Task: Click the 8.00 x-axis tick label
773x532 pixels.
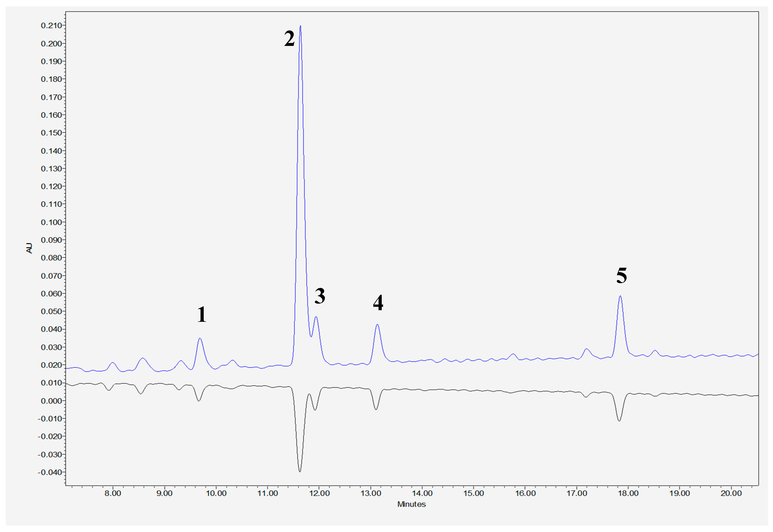Action: click(x=113, y=493)
